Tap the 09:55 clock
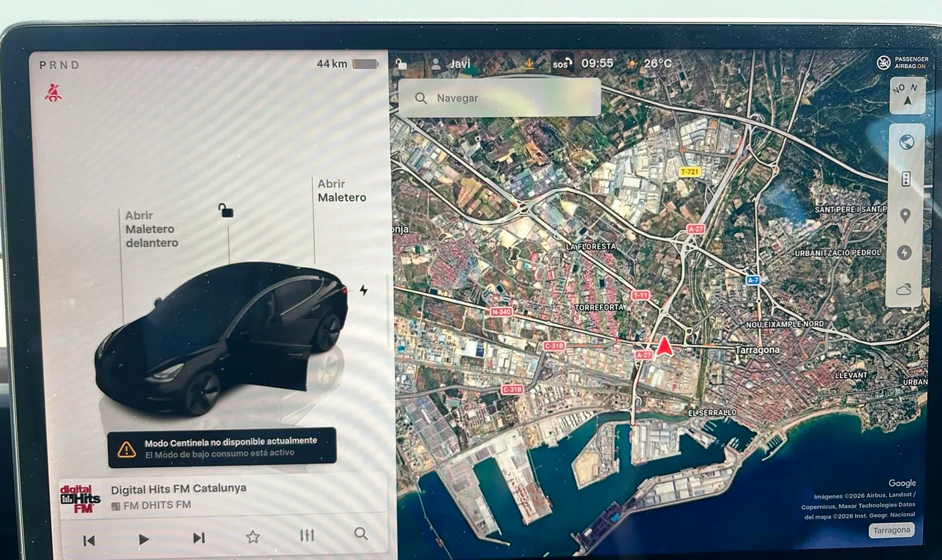The width and height of the screenshot is (942, 560). click(x=597, y=63)
